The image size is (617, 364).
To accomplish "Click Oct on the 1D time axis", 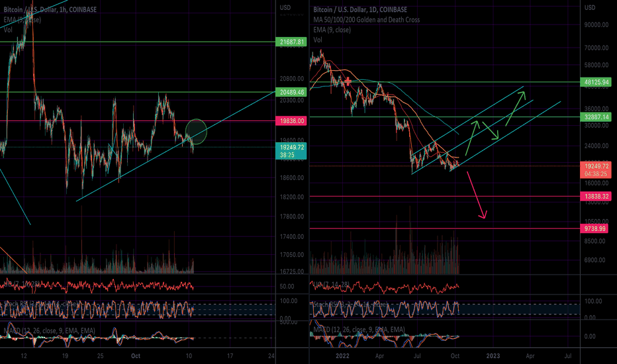I will click(455, 356).
